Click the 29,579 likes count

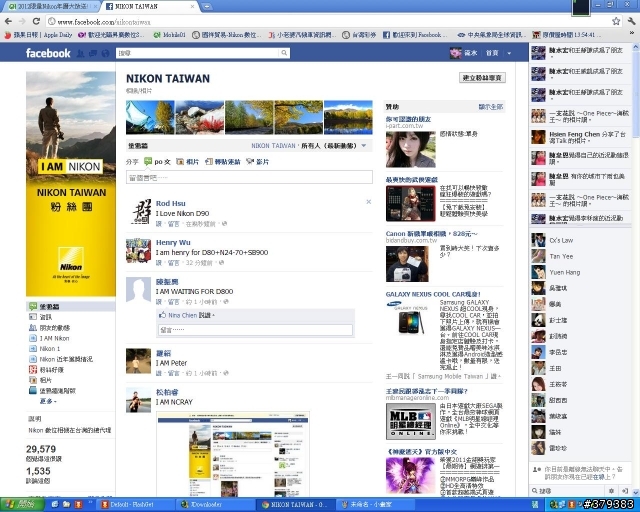41,449
